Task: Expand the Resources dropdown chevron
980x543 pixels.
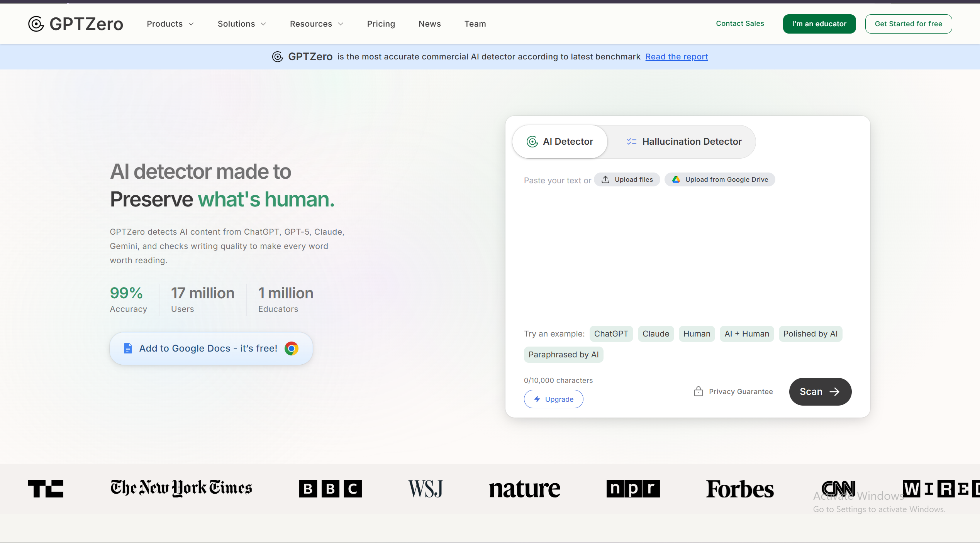Action: pos(341,24)
